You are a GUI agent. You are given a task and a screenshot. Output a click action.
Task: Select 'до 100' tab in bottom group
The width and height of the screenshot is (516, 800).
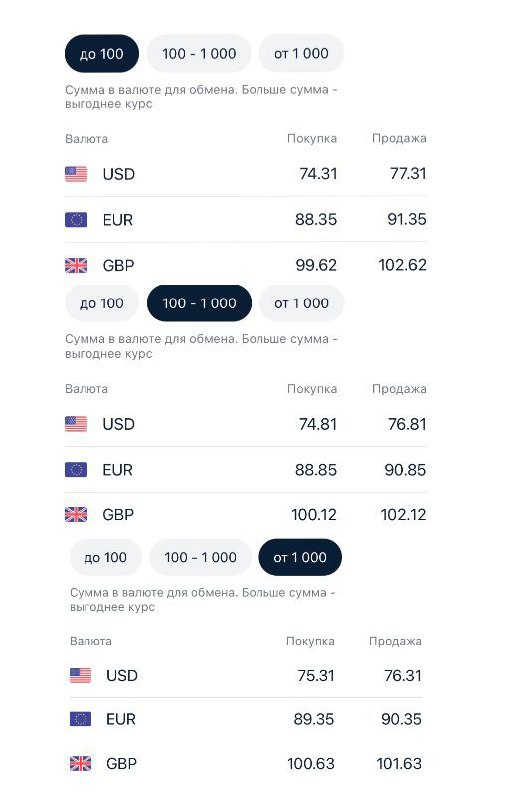pyautogui.click(x=105, y=557)
